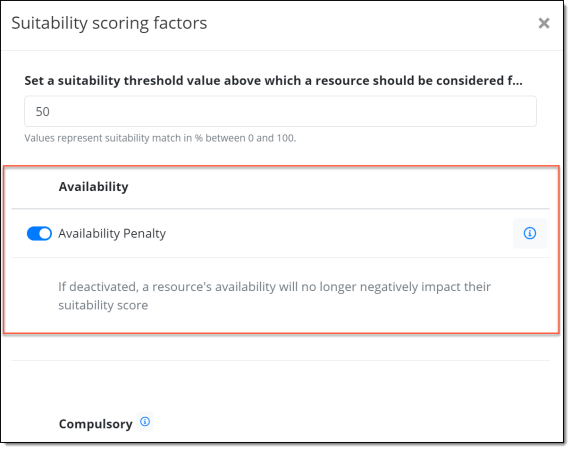Click the Availability Penalty label text

(x=112, y=233)
